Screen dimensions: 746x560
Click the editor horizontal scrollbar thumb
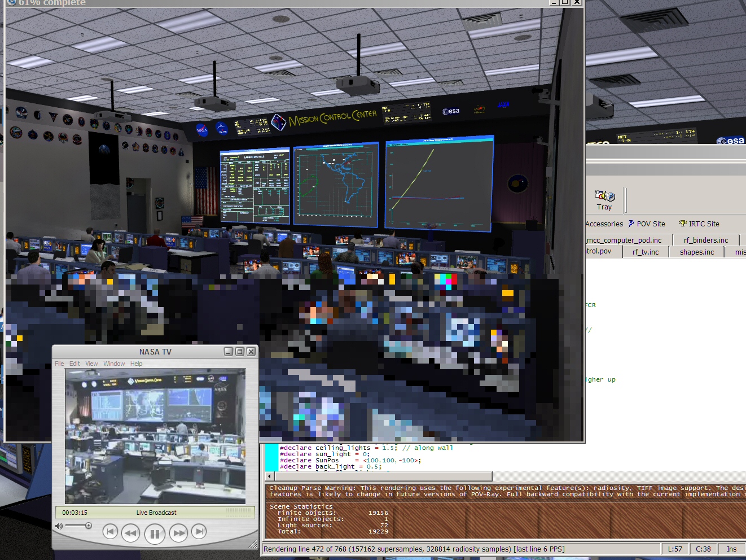coord(383,476)
